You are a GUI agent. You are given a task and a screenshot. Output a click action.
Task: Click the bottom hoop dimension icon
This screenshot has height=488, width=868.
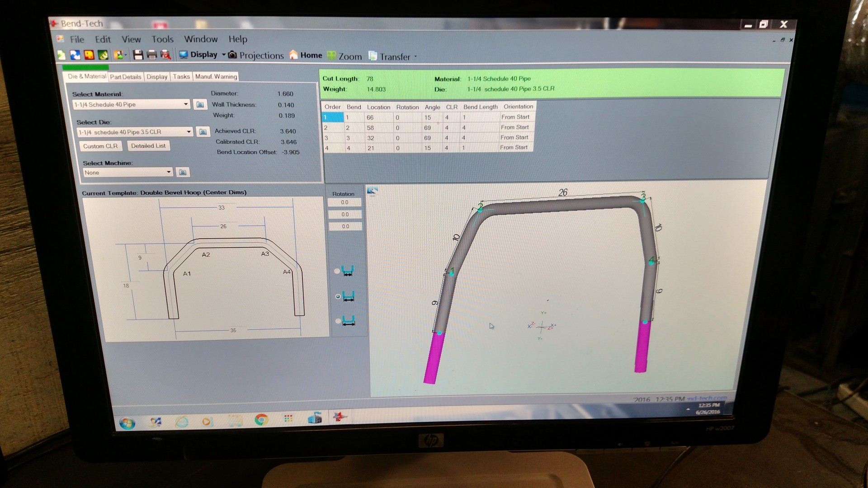click(349, 321)
